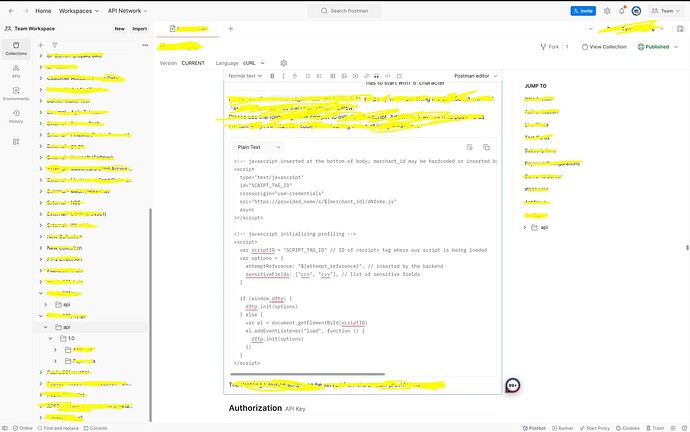690x432 pixels.
Task: Click the 99+ floating badge icon
Action: pos(513,385)
